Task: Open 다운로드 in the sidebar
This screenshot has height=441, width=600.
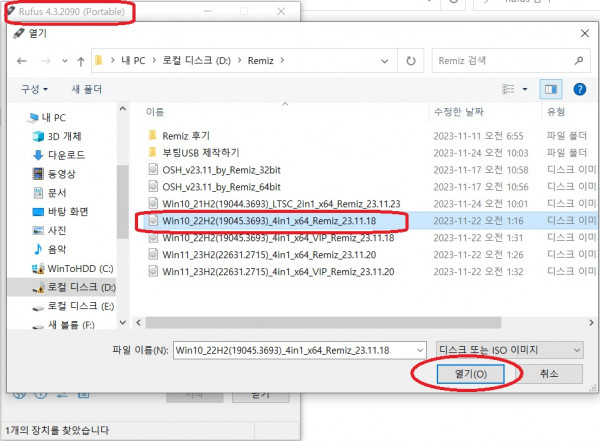Action: (59, 155)
